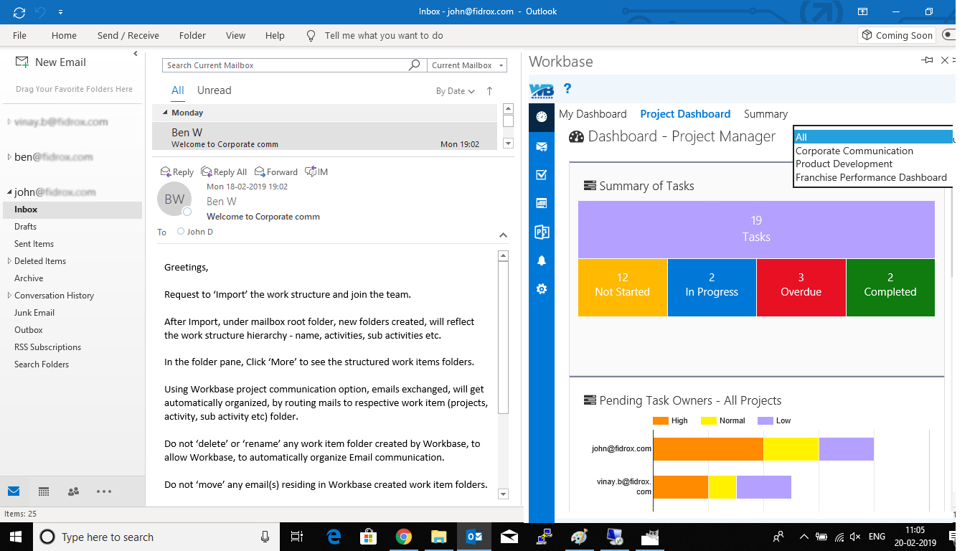Open the Workbase Project icon in sidebar
Viewport: 980px width, 551px height.
pos(542,232)
